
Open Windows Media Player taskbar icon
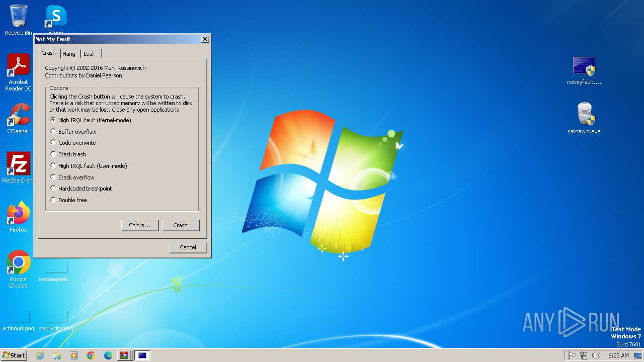coord(74,355)
